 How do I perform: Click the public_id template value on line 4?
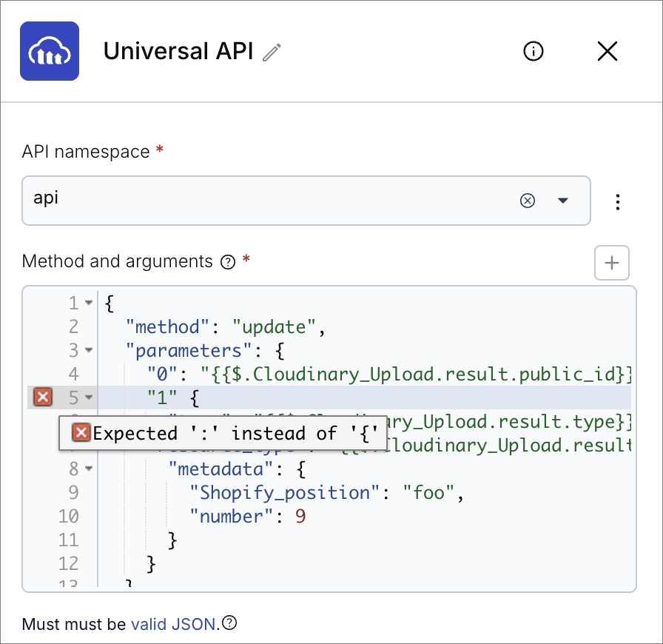click(x=416, y=375)
